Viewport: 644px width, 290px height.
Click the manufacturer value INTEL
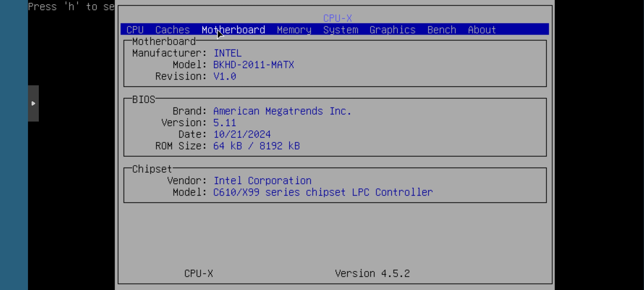coord(227,53)
